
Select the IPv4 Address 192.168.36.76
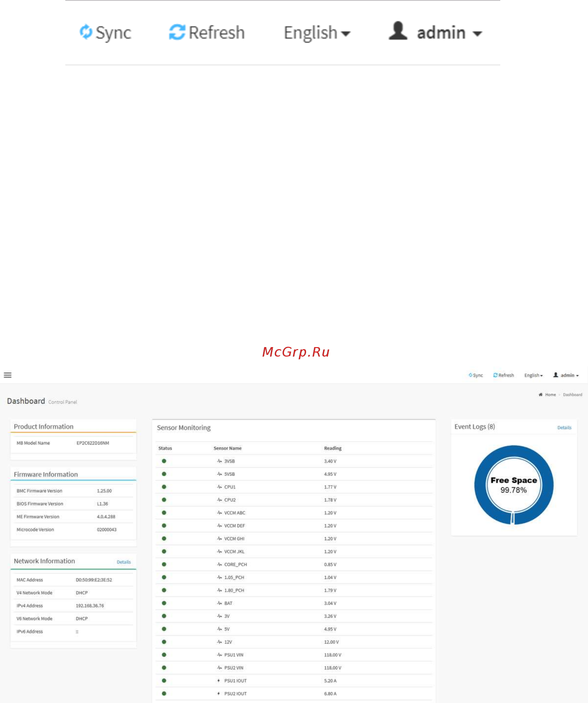coord(90,606)
